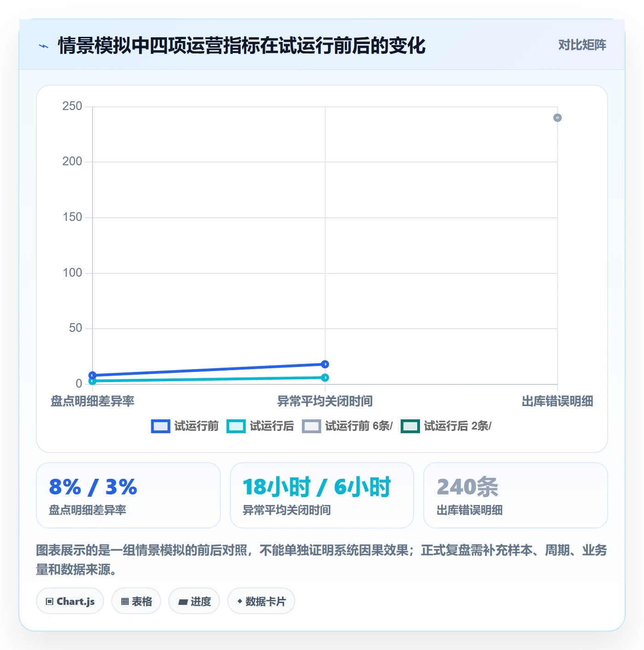Viewport: 644px width, 650px height.
Task: Click the square icon in Chart.js chip
Action: pos(50,601)
